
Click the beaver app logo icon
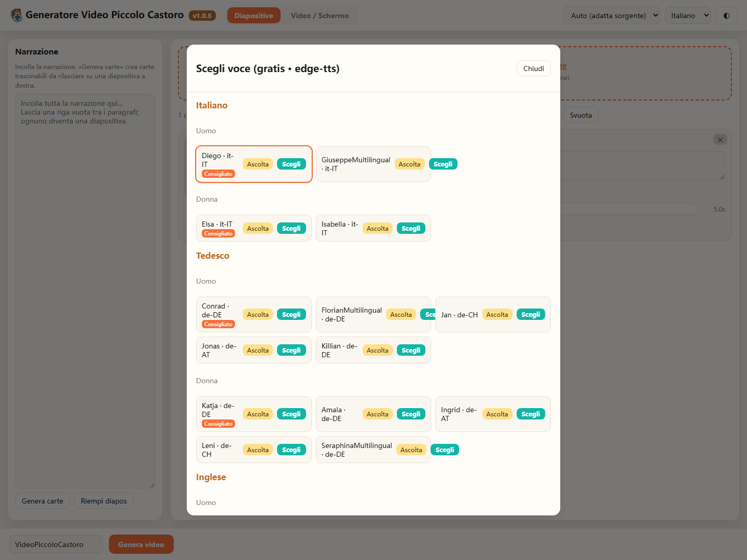pyautogui.click(x=17, y=16)
